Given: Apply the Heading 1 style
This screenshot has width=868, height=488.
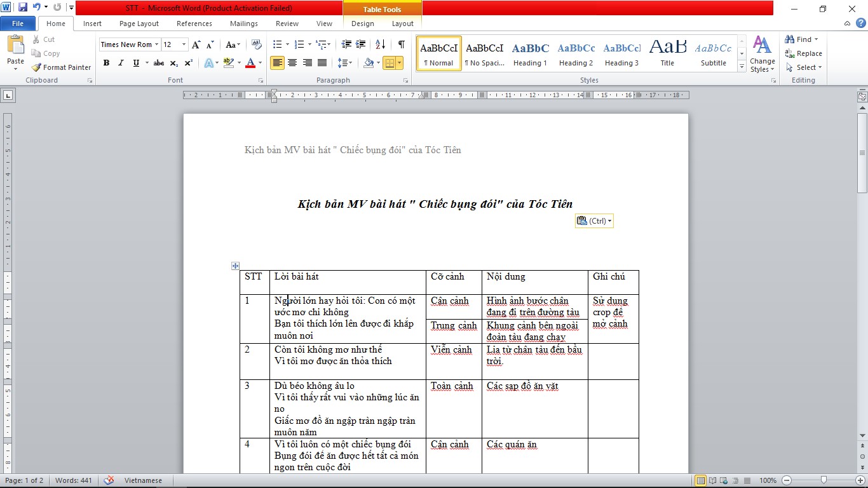Looking at the screenshot, I should [531, 53].
